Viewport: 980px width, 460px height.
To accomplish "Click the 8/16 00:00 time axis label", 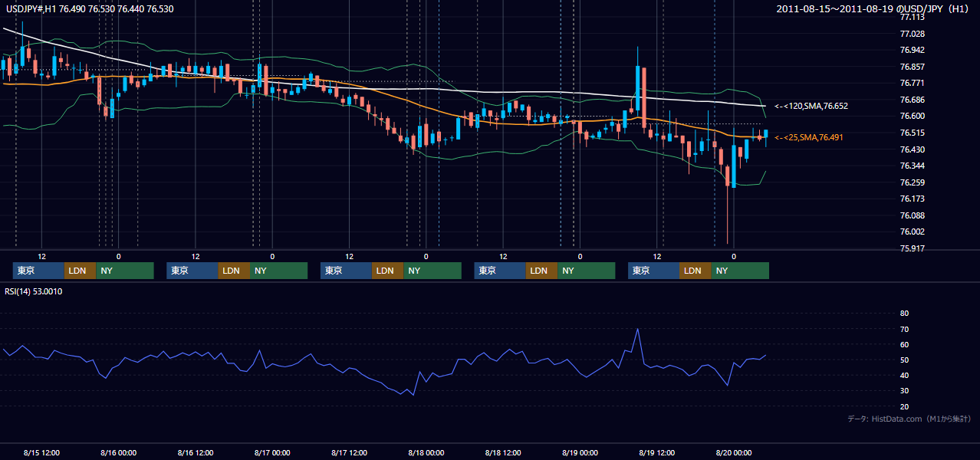I will click(119, 452).
